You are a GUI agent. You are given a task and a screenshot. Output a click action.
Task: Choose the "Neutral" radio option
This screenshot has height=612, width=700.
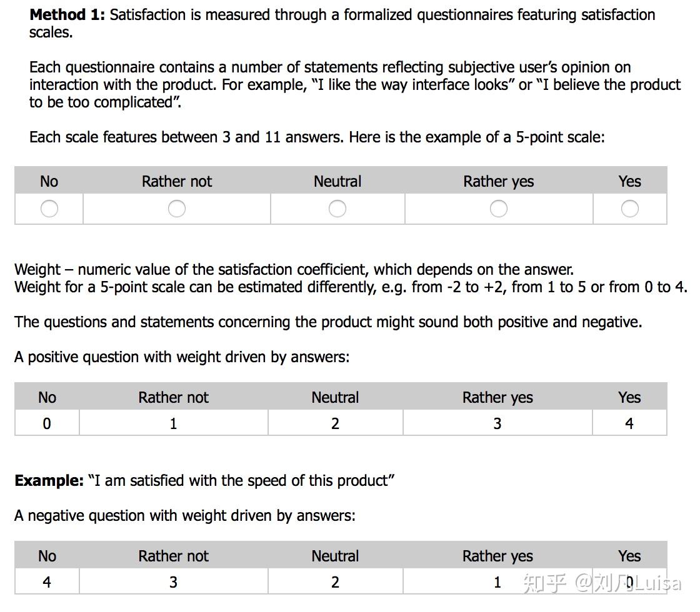click(x=337, y=209)
